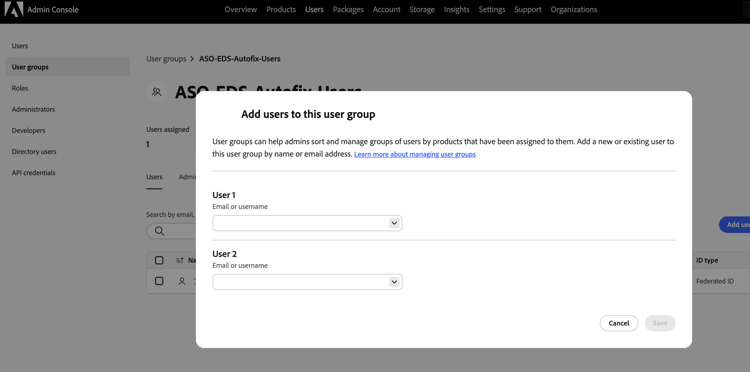Click the user group icon beside the title
The image size is (750, 372).
[x=156, y=92]
